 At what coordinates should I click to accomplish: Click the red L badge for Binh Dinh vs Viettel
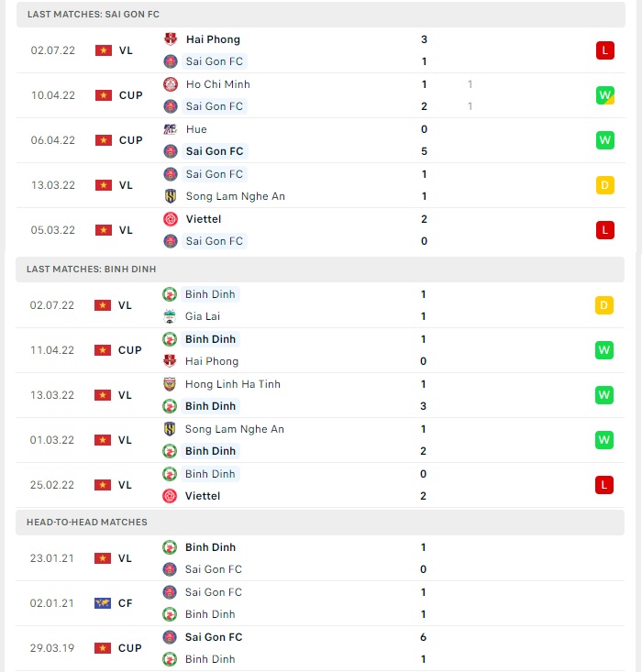click(x=603, y=485)
